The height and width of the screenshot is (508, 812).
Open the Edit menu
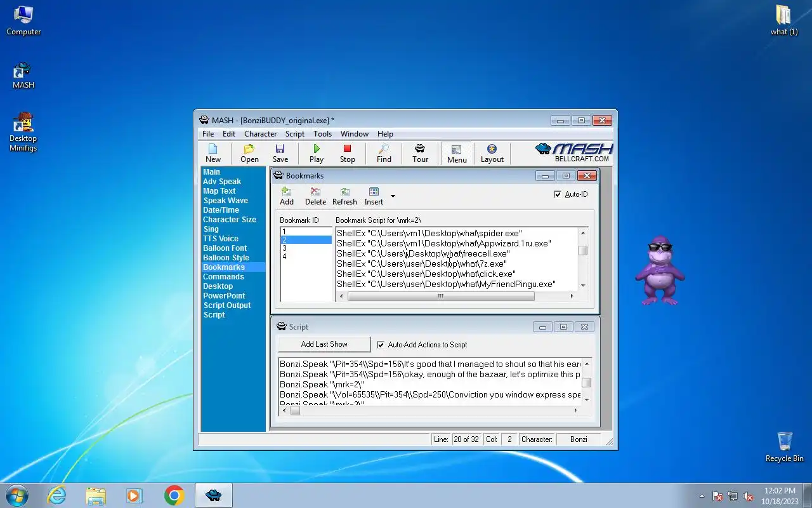click(229, 134)
